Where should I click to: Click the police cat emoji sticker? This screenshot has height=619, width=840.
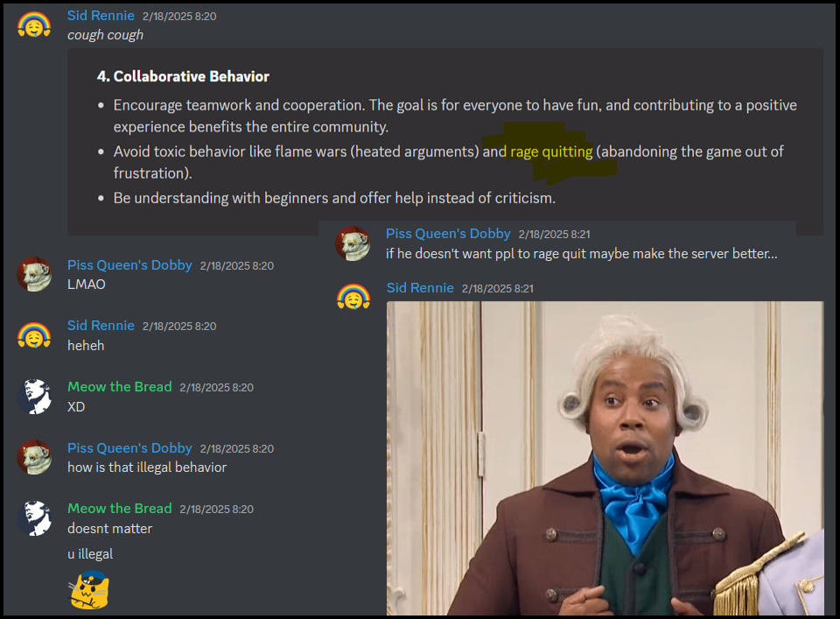point(89,590)
